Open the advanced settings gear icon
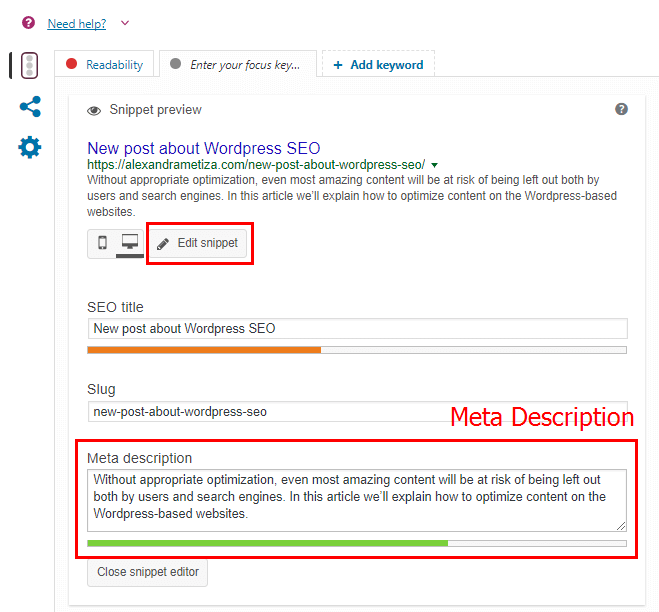Image resolution: width=659 pixels, height=612 pixels. coord(30,148)
